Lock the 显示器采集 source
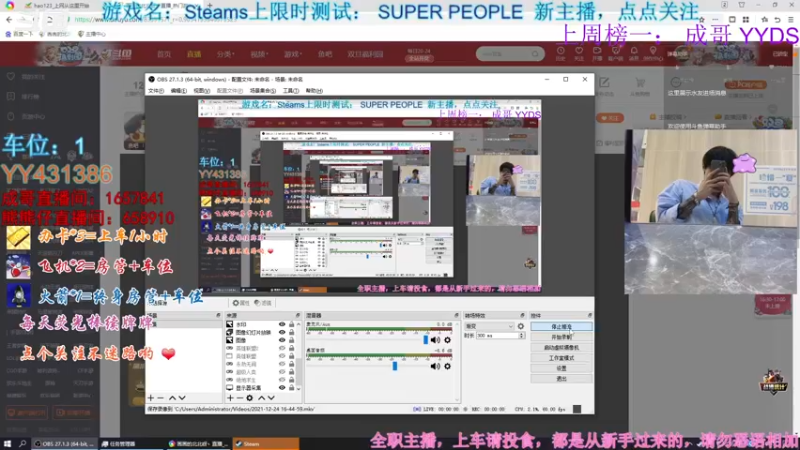The image size is (800, 450). point(291,388)
